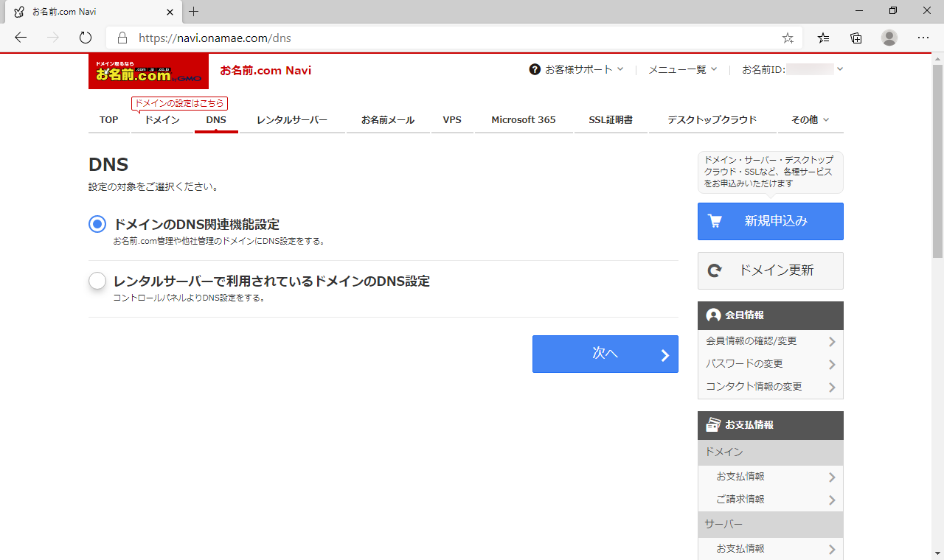This screenshot has width=944, height=560.
Task: Click the 新規申込み button
Action: click(771, 221)
